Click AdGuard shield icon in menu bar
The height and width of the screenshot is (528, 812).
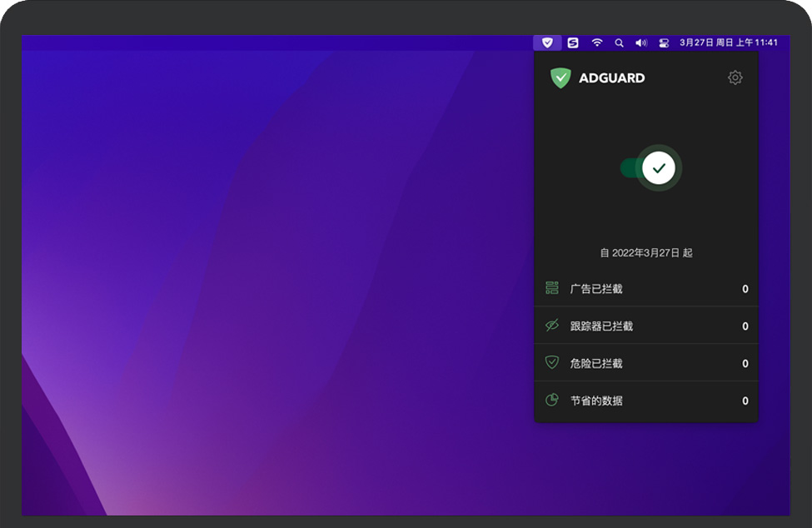click(x=547, y=42)
